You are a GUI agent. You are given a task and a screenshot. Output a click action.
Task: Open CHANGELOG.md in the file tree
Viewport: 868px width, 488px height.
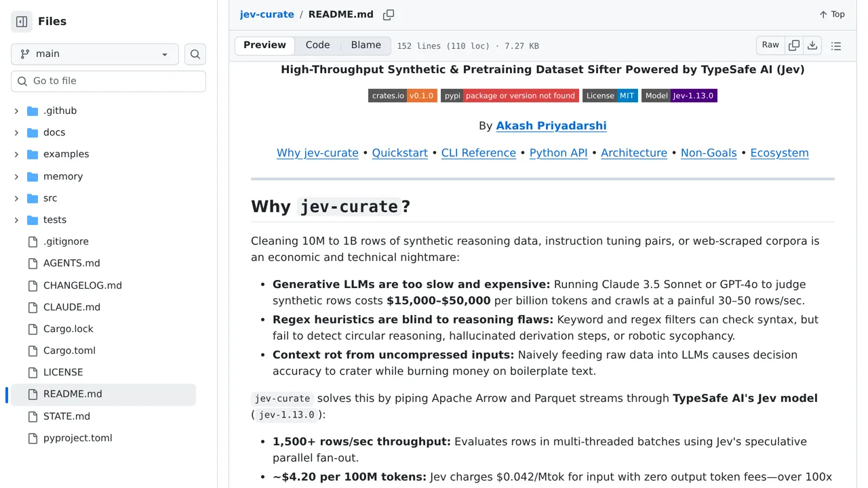(83, 286)
